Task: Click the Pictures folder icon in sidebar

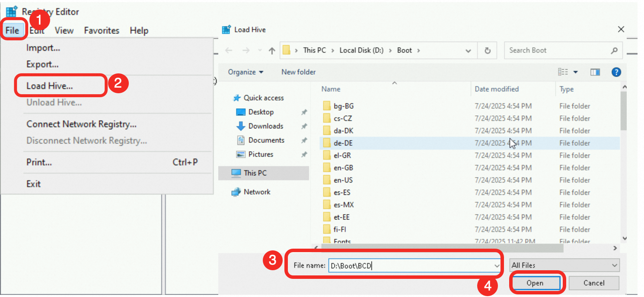Action: 241,155
